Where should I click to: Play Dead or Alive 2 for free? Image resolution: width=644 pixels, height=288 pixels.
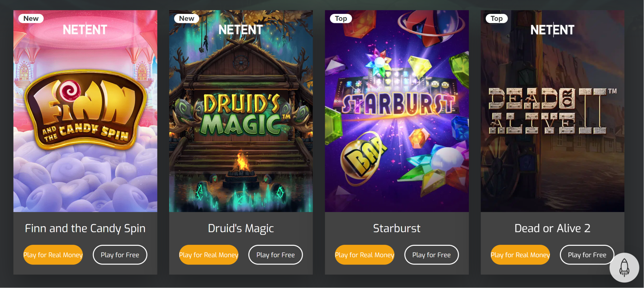[587, 255]
